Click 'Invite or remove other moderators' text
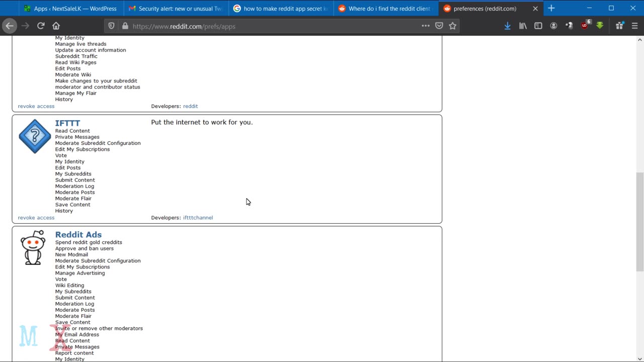Screen dimensions: 644x362 click(x=99, y=328)
